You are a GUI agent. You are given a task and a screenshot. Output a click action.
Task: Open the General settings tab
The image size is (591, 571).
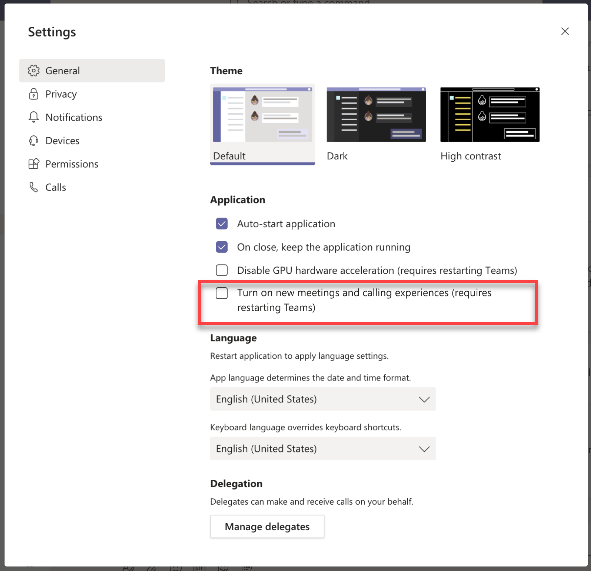coord(92,70)
